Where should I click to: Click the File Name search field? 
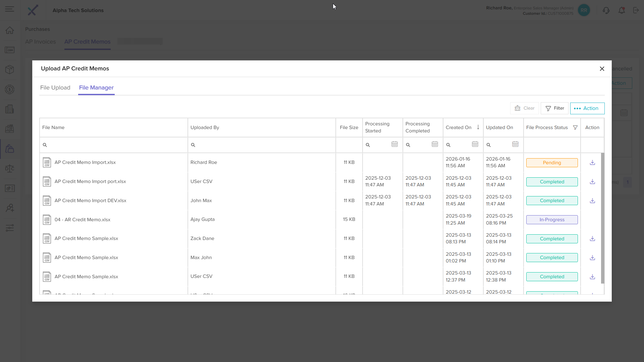pos(116,145)
